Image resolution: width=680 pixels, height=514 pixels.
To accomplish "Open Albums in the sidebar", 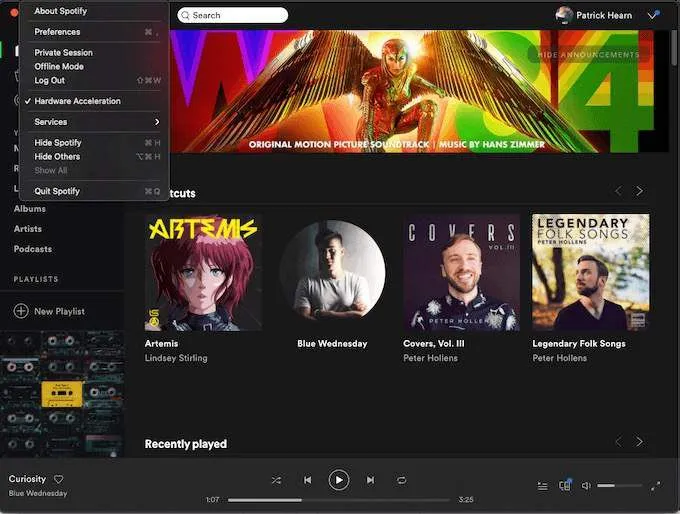I will [29, 209].
